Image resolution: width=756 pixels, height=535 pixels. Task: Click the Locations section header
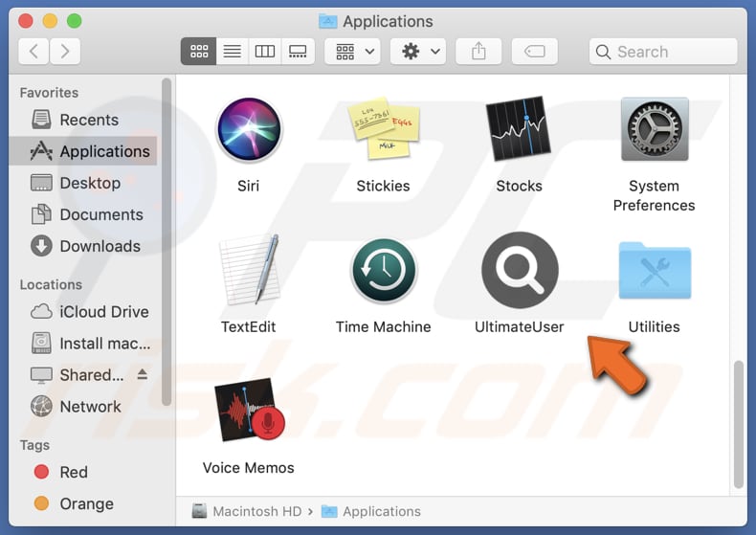click(x=51, y=285)
